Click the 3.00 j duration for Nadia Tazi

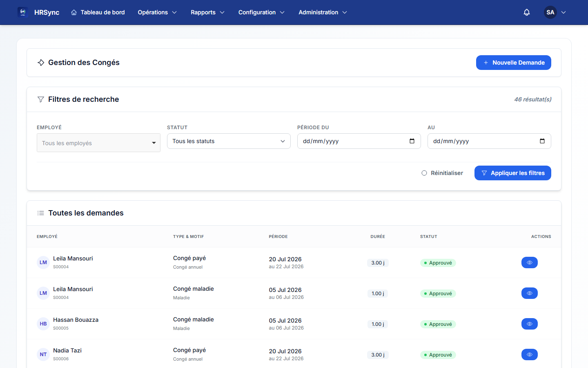pyautogui.click(x=378, y=355)
